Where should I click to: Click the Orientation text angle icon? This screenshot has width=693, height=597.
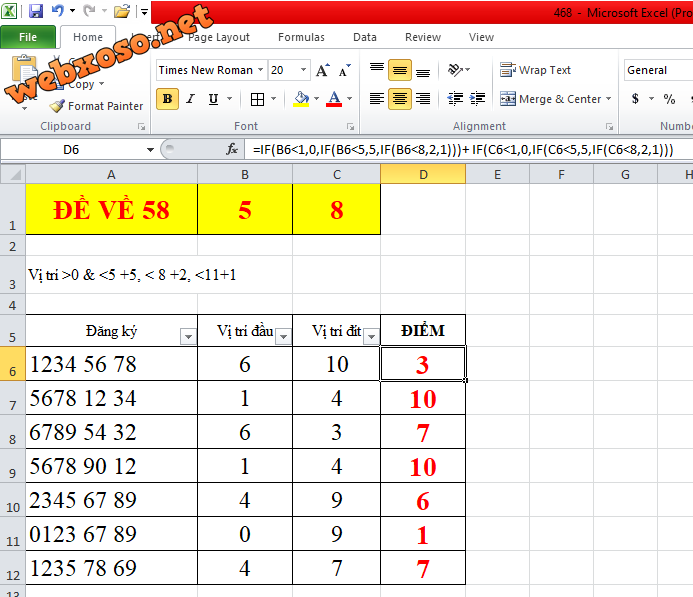click(x=456, y=70)
